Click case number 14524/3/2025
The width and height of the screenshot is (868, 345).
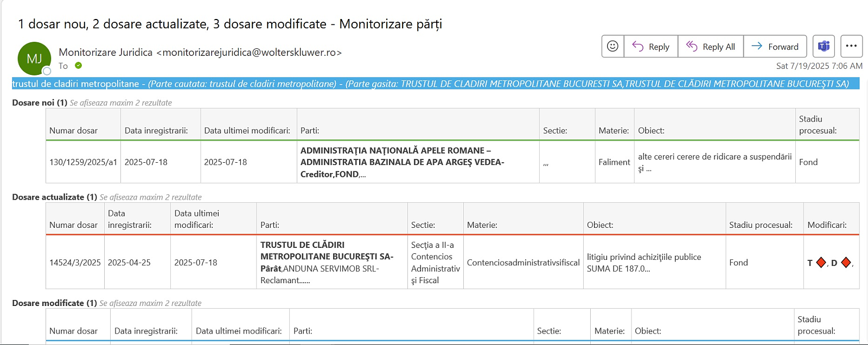pyautogui.click(x=75, y=263)
